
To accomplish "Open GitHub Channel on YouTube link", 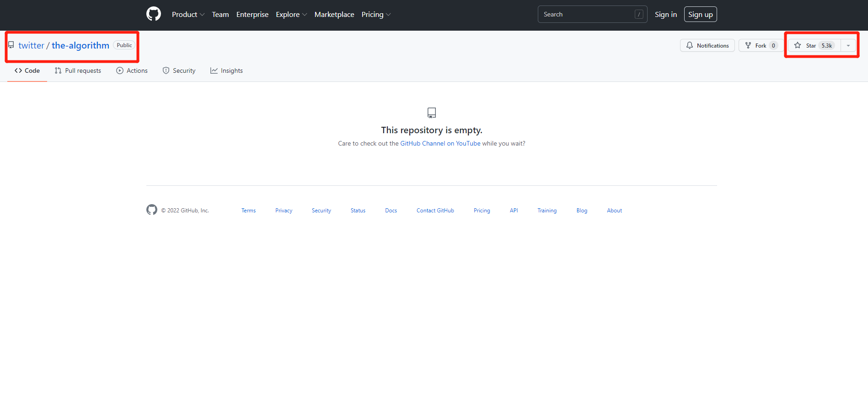I will coord(440,143).
